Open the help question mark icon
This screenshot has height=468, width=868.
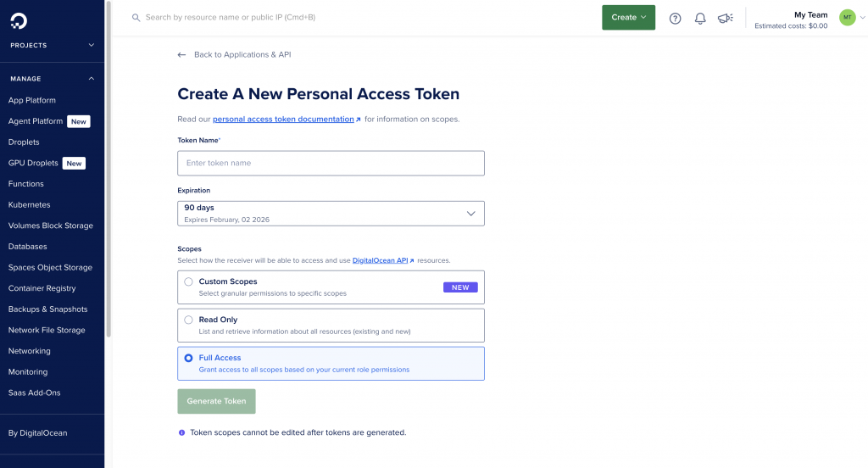(x=676, y=18)
